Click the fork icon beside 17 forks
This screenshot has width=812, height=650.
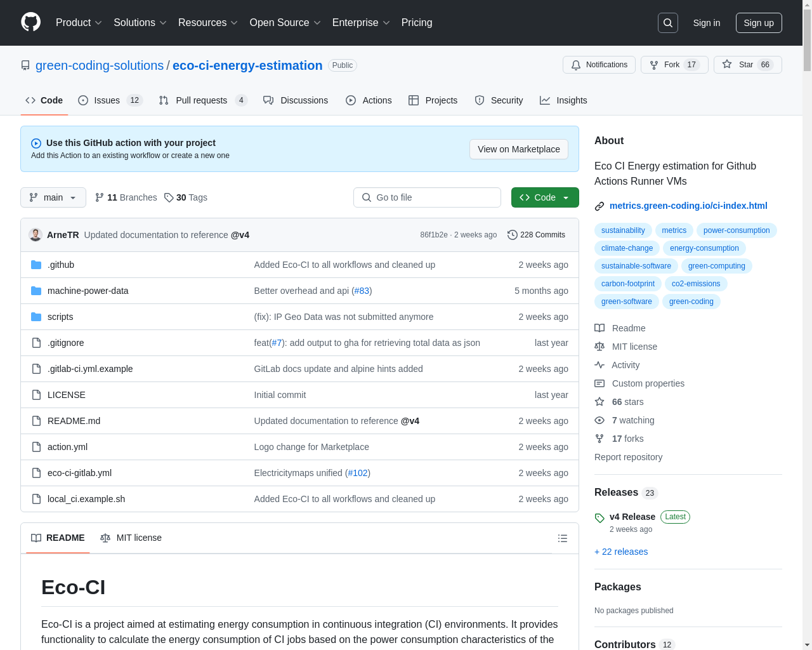pyautogui.click(x=599, y=439)
